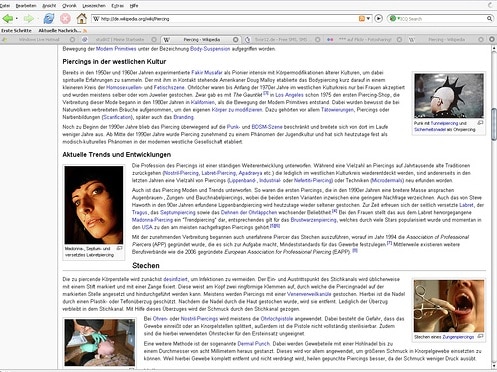Click the close-tab button at tab bar end
The width and height of the screenshot is (497, 372).
[492, 39]
